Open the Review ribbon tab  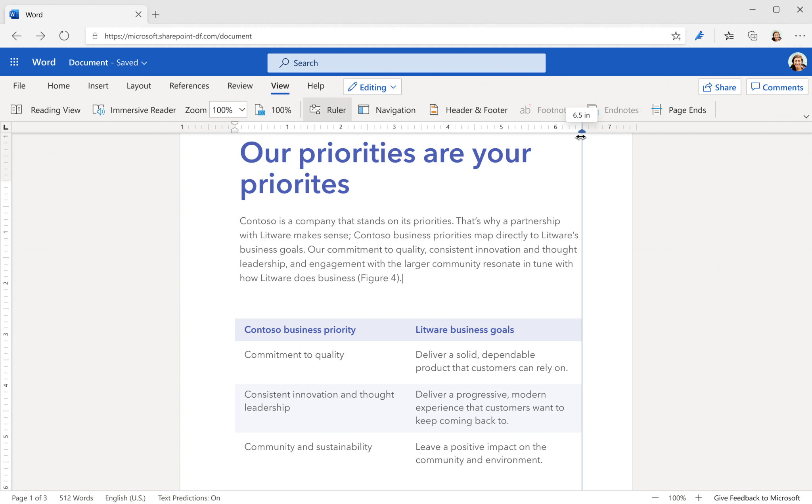click(x=239, y=86)
